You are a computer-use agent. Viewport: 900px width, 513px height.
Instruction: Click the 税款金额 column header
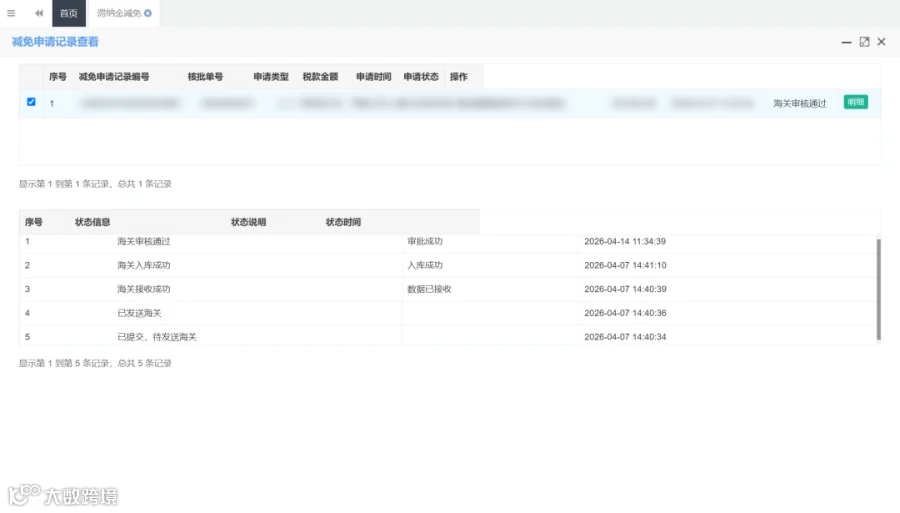tap(320, 77)
